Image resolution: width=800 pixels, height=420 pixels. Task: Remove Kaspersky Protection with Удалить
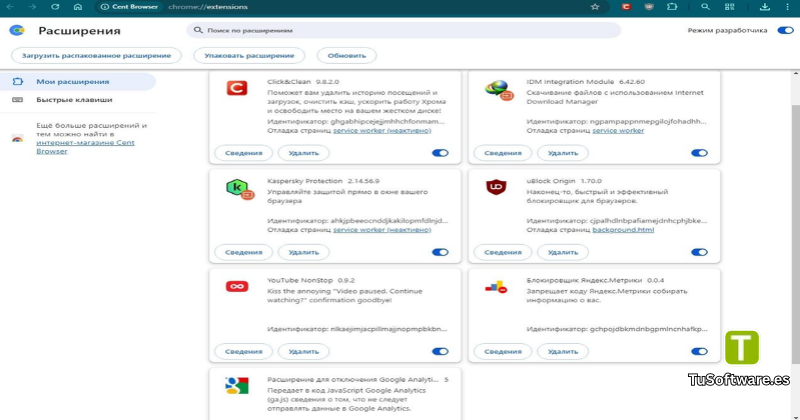[303, 252]
